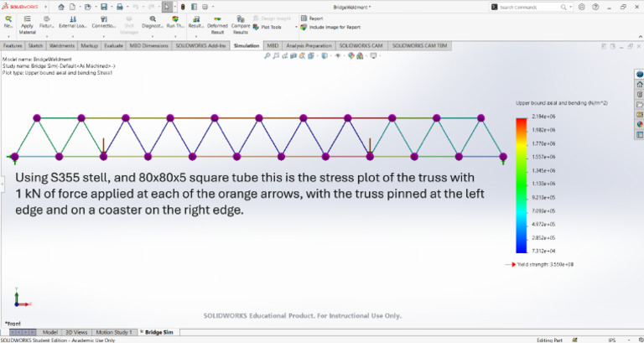Click the Report button

(x=312, y=18)
